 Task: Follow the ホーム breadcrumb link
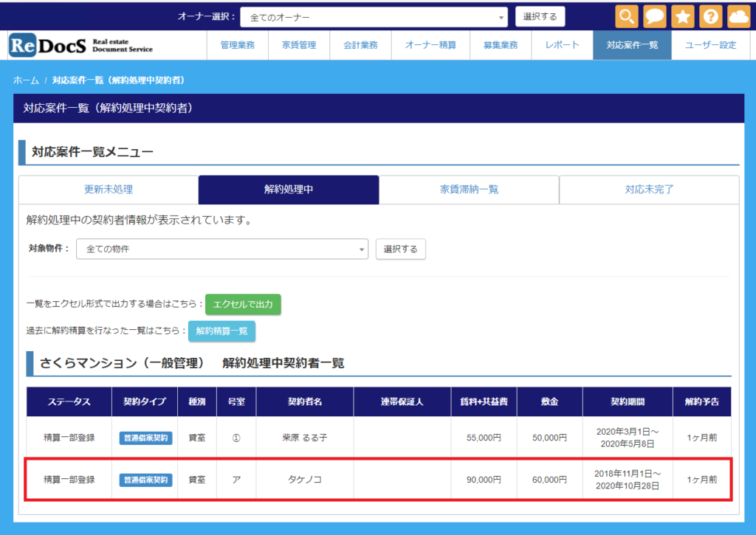click(26, 80)
